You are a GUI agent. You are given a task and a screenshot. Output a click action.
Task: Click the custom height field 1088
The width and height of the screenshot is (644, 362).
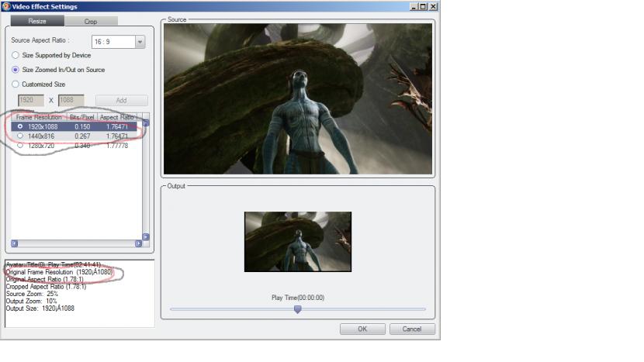(71, 100)
